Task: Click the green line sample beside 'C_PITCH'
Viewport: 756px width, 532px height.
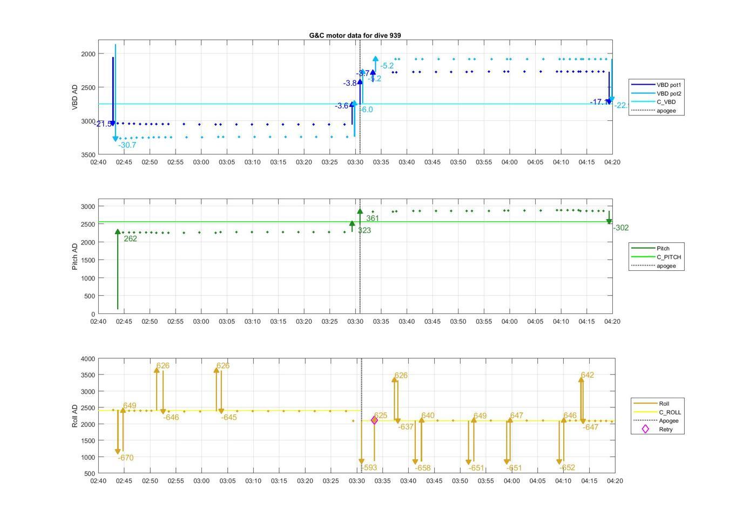Action: pos(642,257)
